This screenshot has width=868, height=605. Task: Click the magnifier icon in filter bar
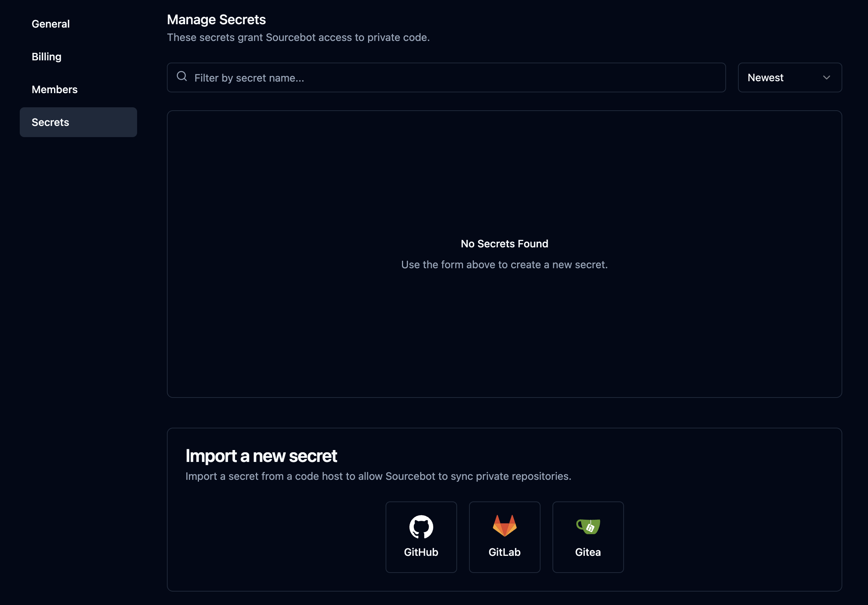(182, 76)
